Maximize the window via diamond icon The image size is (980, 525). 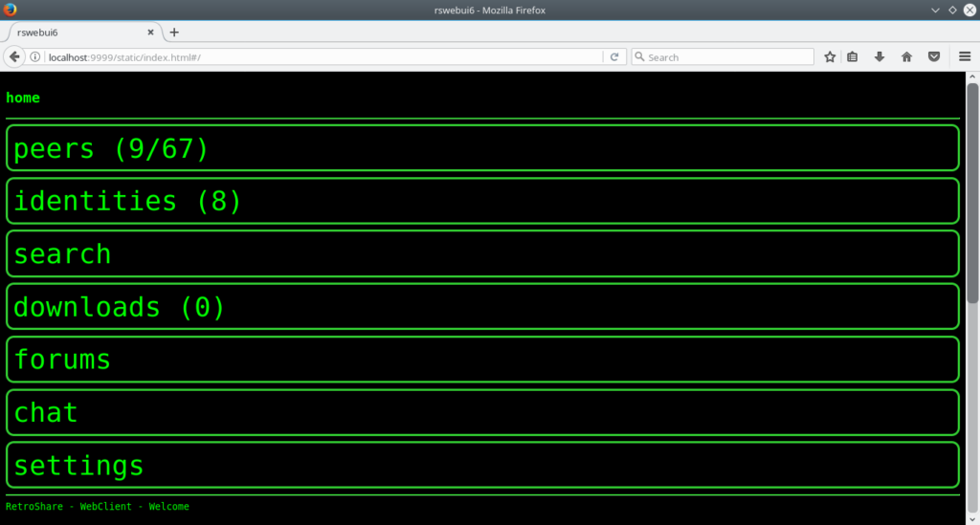coord(952,10)
